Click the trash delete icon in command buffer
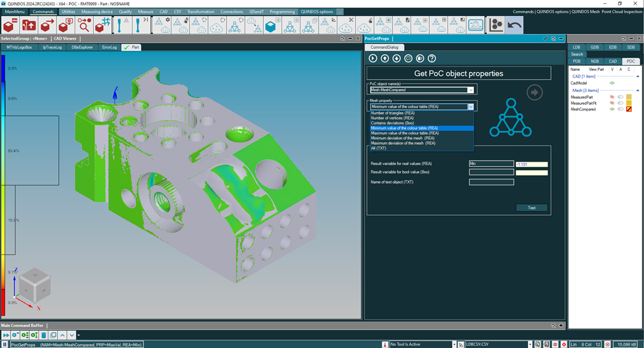This screenshot has width=644, height=348. 43,335
